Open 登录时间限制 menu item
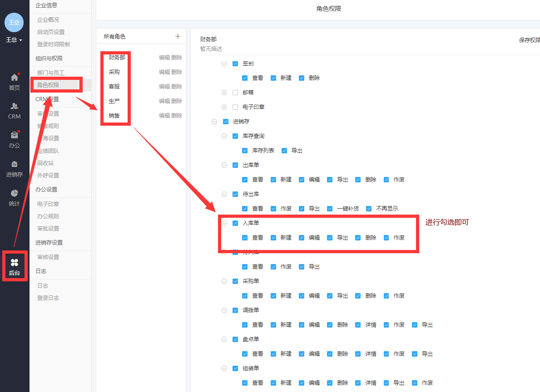Image resolution: width=540 pixels, height=392 pixels. 54,44
